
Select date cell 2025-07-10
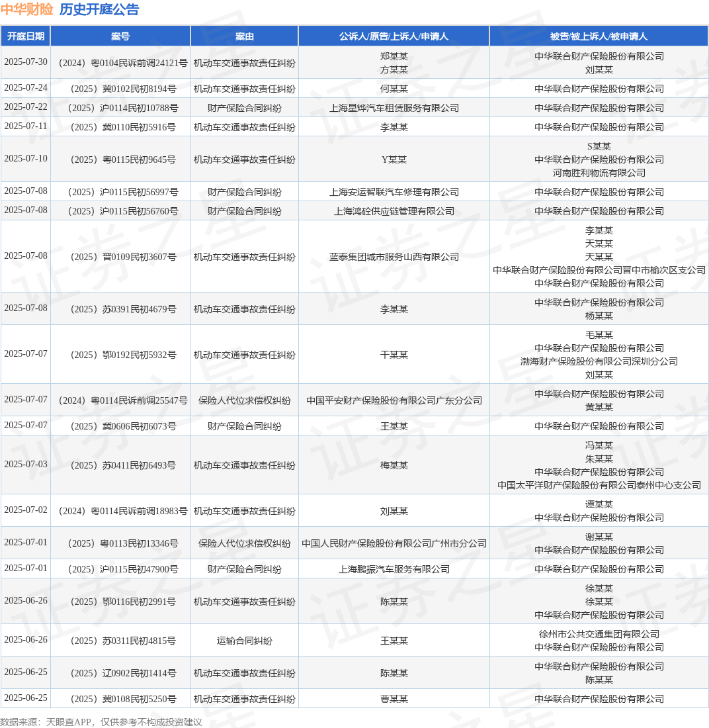26,158
